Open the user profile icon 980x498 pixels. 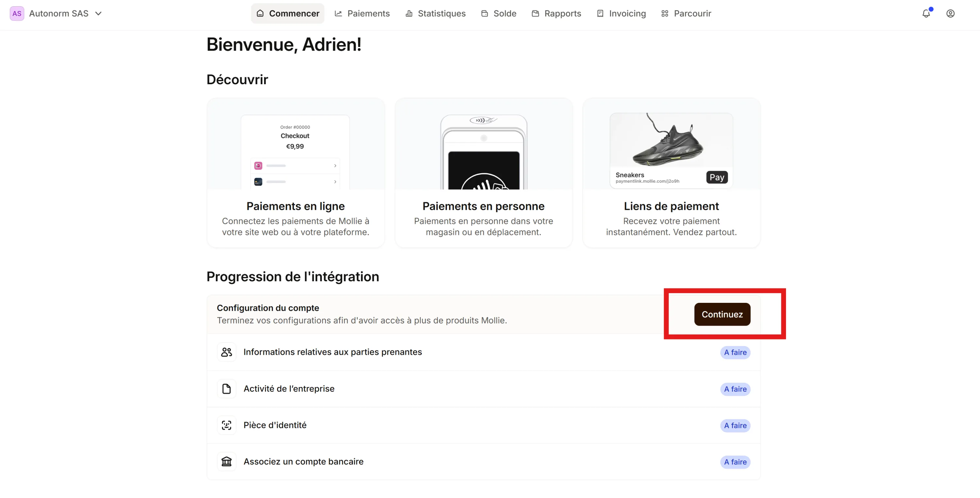click(950, 14)
